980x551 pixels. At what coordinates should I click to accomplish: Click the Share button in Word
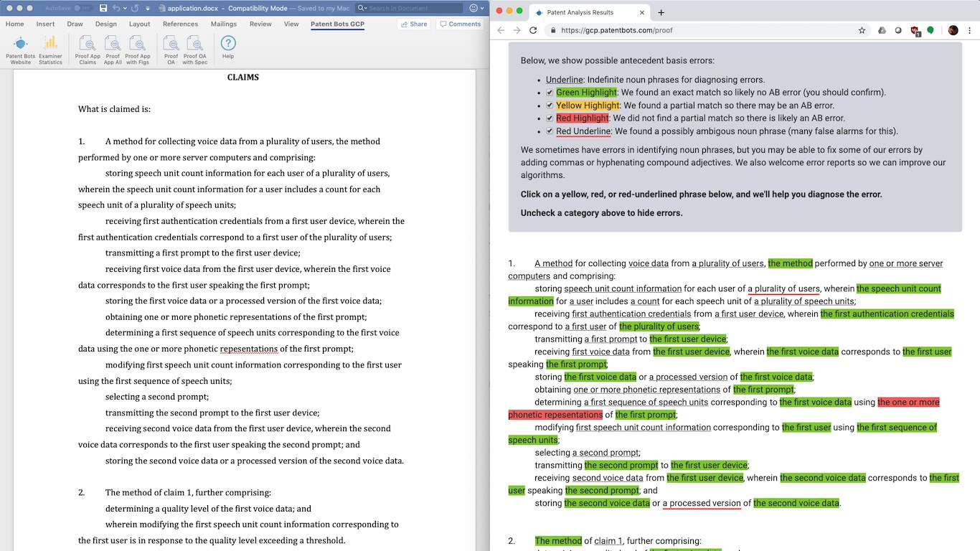tap(414, 24)
